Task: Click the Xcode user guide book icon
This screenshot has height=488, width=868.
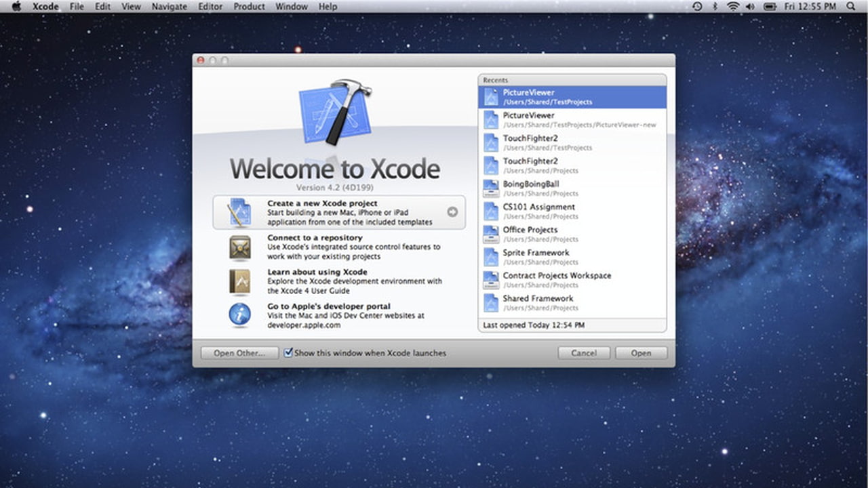Action: pyautogui.click(x=240, y=281)
